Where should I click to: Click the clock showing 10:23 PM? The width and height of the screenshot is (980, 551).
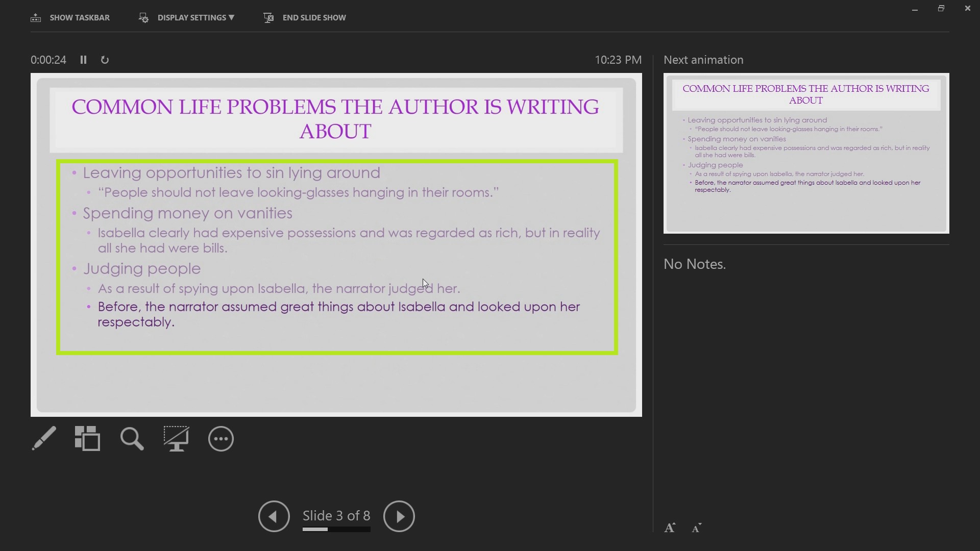coord(618,60)
